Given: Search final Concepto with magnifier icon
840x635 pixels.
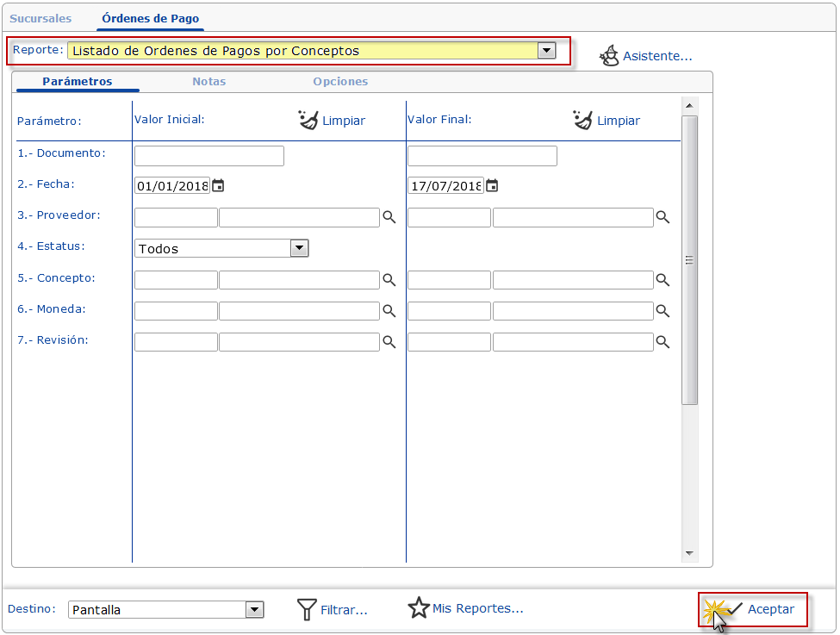Looking at the screenshot, I should tap(663, 280).
